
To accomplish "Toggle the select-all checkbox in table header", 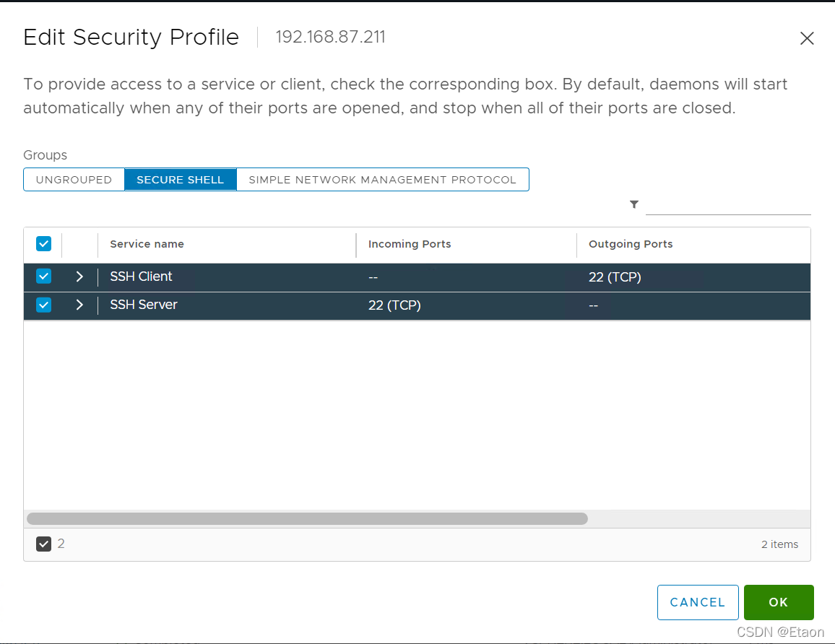I will (x=43, y=243).
